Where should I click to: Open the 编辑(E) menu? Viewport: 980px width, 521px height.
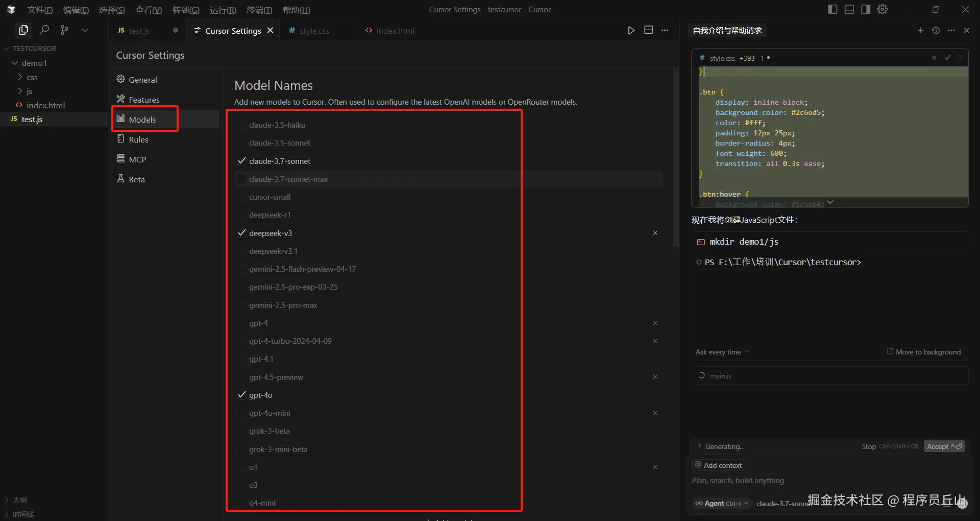[x=76, y=10]
